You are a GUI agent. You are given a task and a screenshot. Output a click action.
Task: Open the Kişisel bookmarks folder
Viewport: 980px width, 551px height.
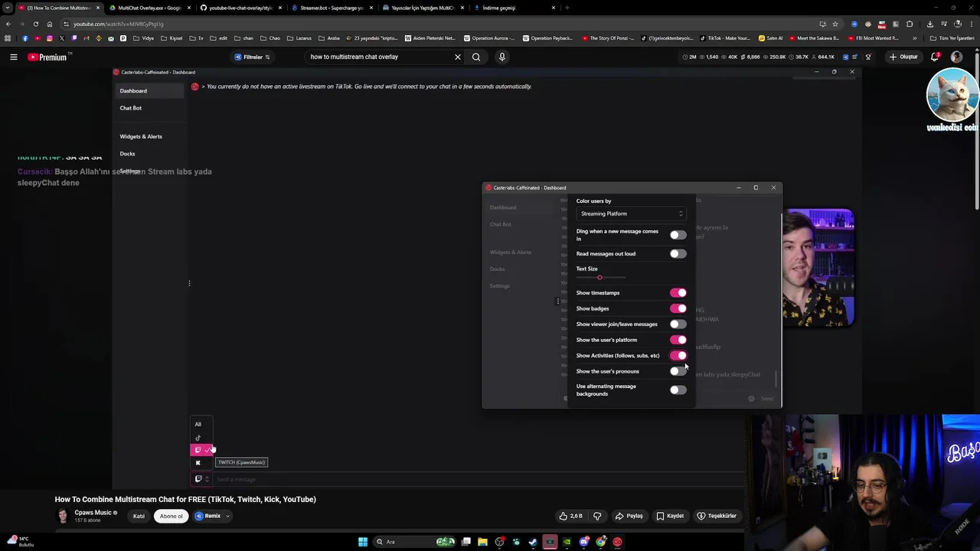[x=171, y=38]
